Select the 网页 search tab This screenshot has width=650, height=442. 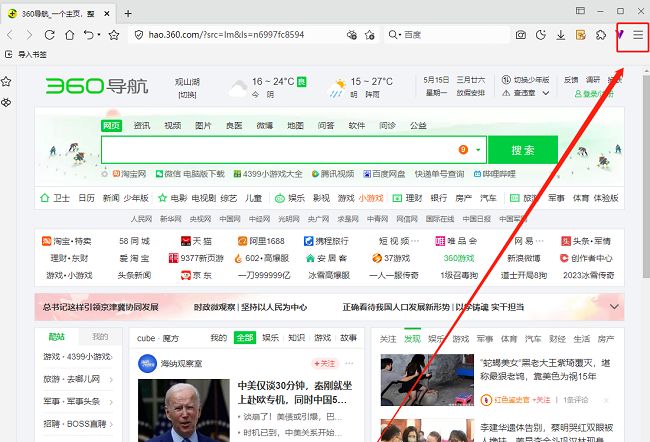click(111, 126)
